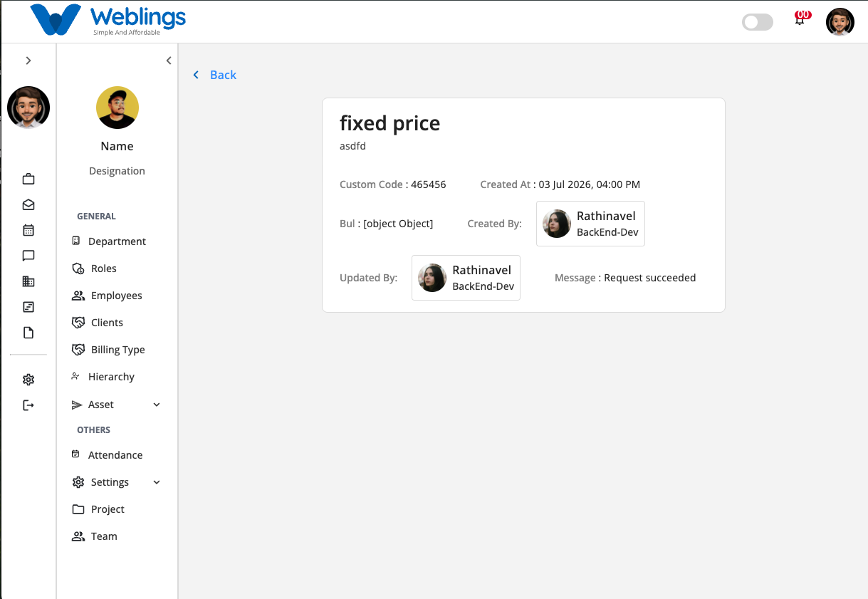The height and width of the screenshot is (599, 868).
Task: Click the custom code value 465456
Action: [x=429, y=184]
